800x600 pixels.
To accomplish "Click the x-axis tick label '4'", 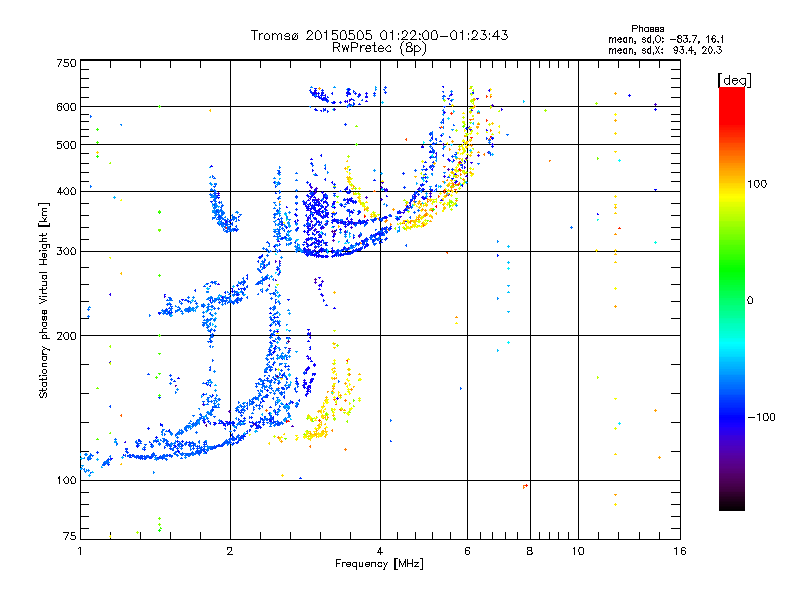I will 380,551.
